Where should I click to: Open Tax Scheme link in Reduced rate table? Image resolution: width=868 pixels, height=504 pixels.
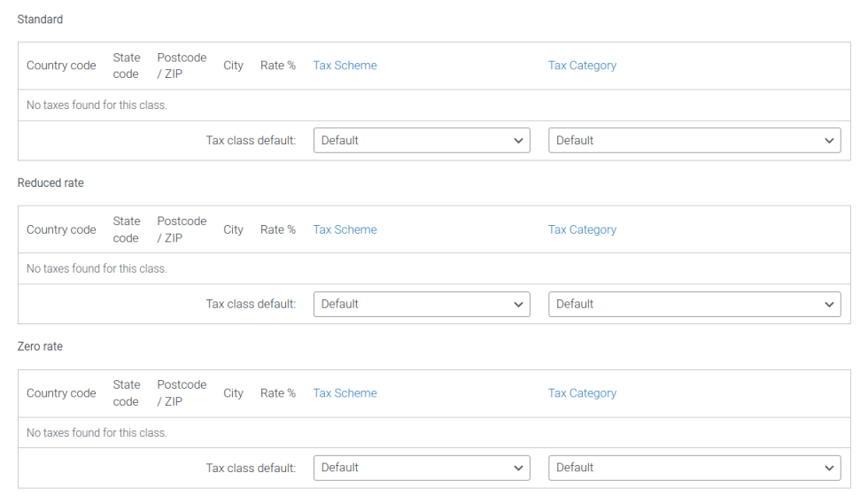pos(345,229)
